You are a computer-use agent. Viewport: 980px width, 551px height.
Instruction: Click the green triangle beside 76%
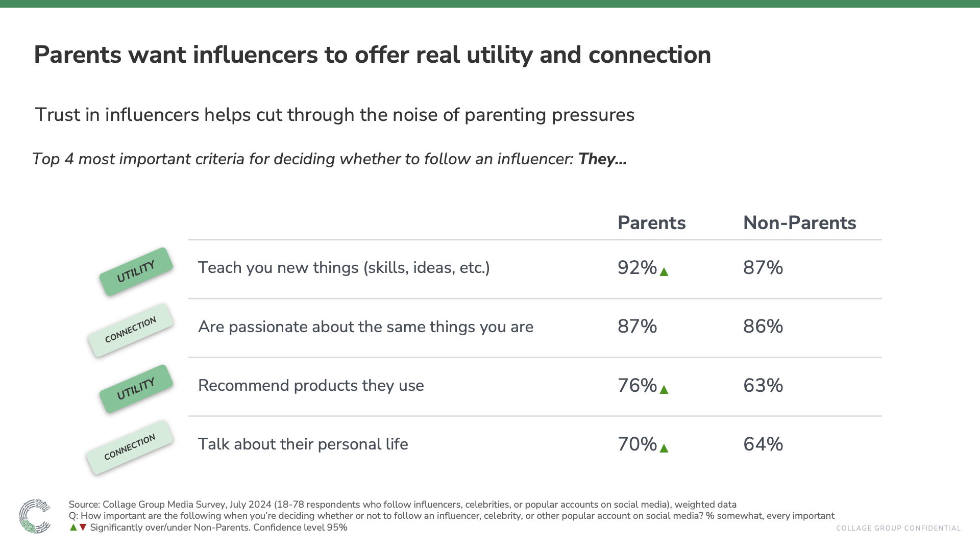click(x=664, y=390)
